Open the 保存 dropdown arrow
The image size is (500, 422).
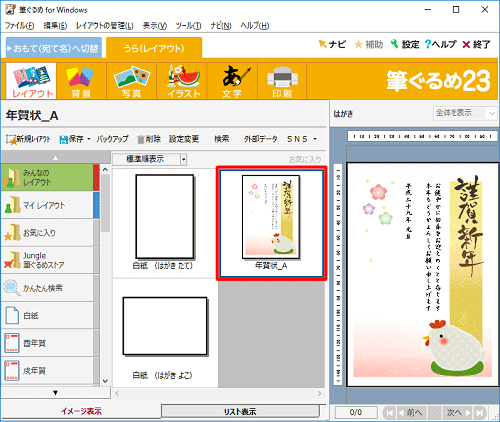coord(89,139)
